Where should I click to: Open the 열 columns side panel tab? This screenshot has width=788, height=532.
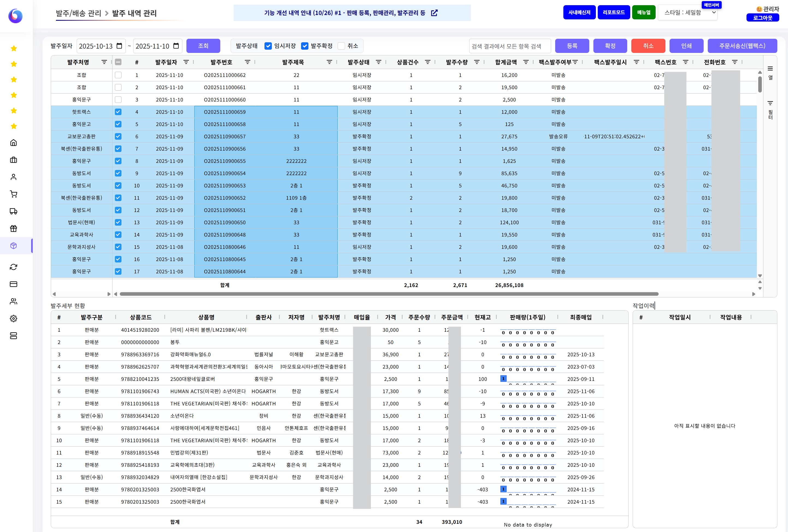(x=770, y=73)
